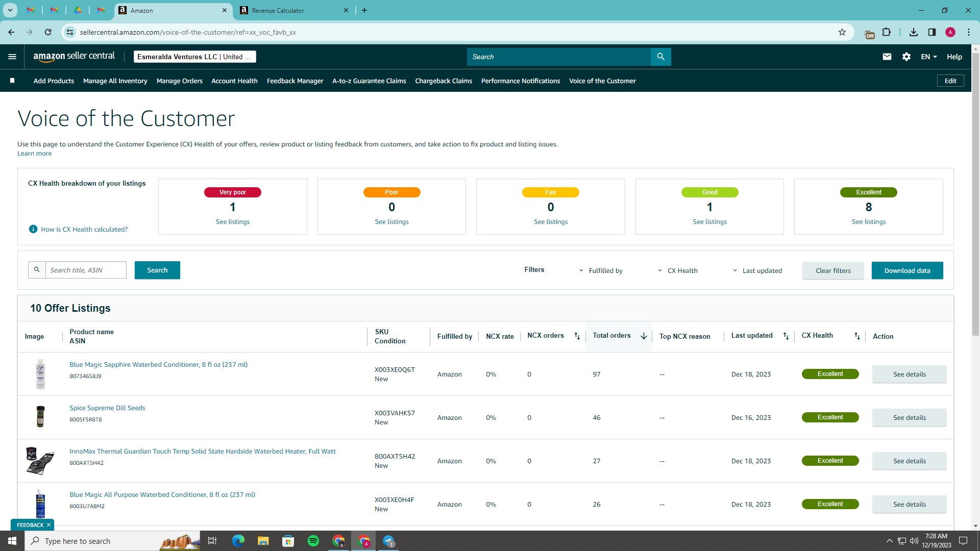Sort by Last updated arrows icon

[x=786, y=336]
